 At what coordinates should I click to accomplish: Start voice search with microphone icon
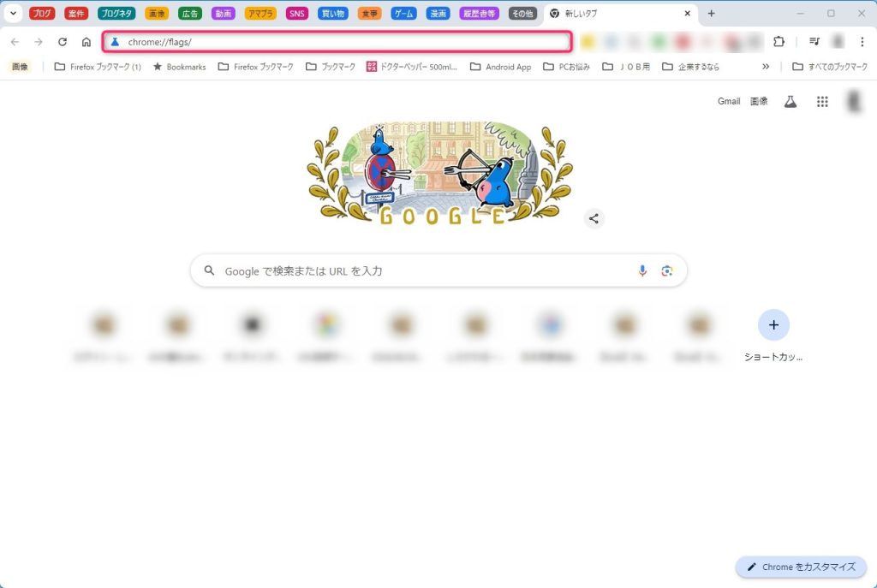(x=642, y=271)
